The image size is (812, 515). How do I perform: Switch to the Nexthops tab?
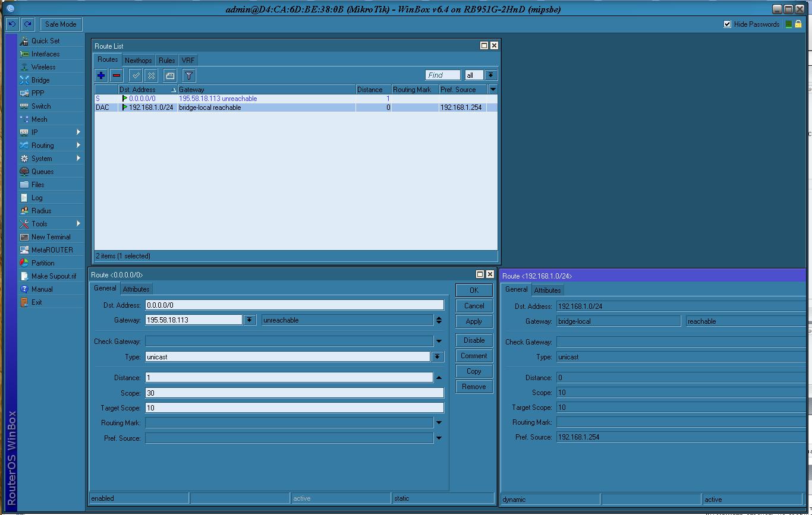tap(139, 61)
